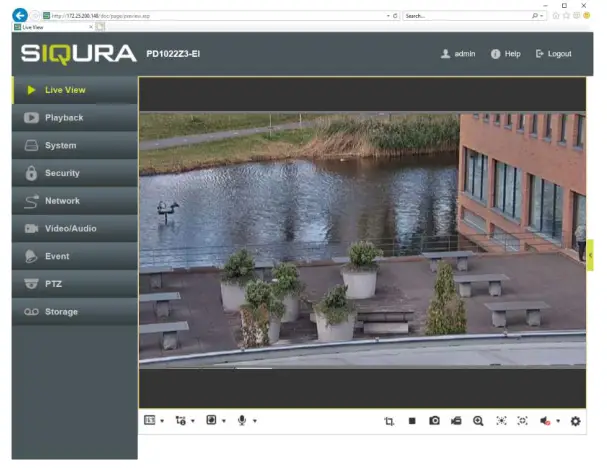Open a new browser tab
This screenshot has width=607, height=468.
100,27
